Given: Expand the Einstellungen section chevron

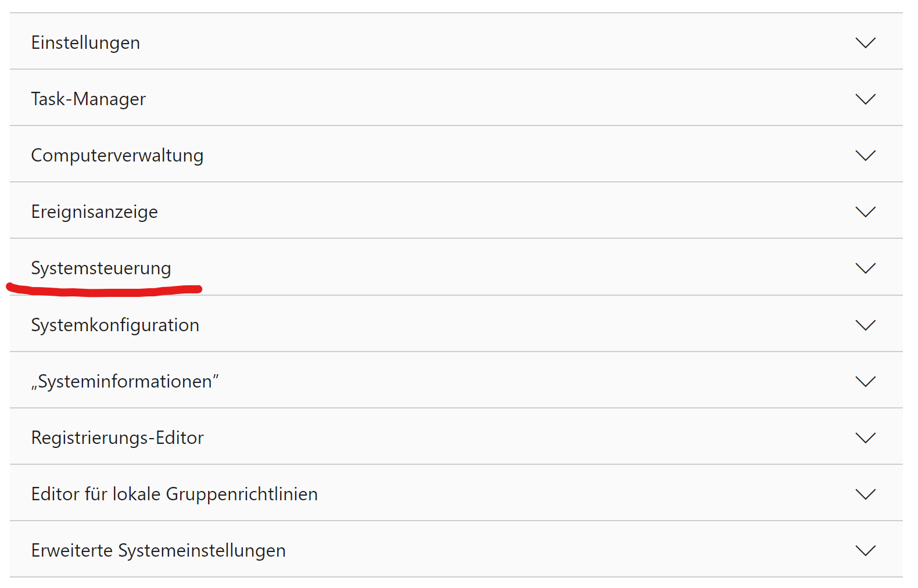Looking at the screenshot, I should [x=865, y=43].
